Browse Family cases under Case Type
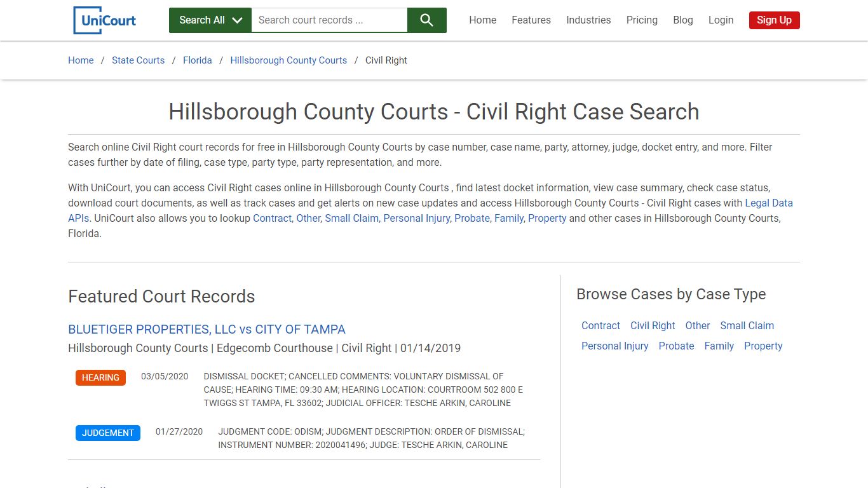 719,346
